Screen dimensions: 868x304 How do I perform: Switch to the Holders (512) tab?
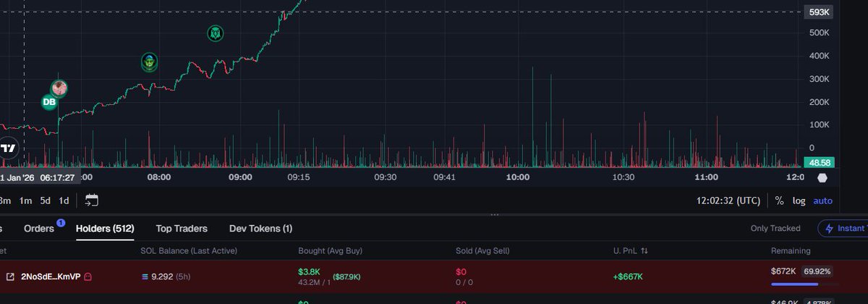105,229
